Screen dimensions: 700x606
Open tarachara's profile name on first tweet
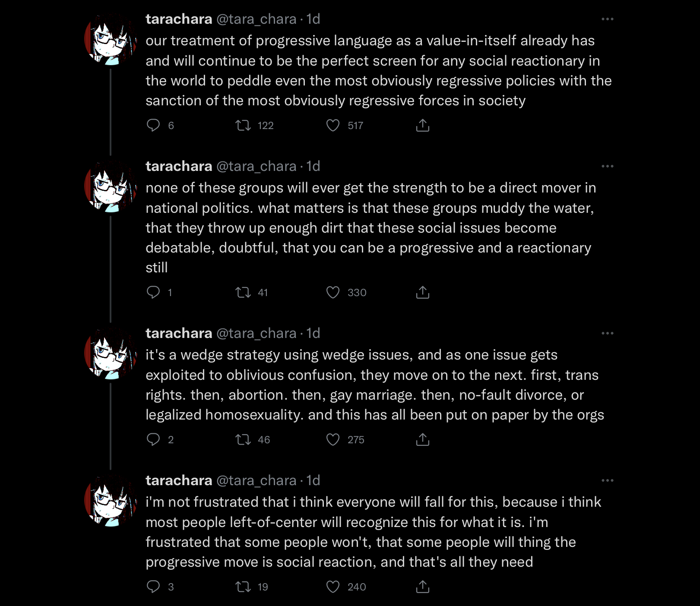pos(179,19)
